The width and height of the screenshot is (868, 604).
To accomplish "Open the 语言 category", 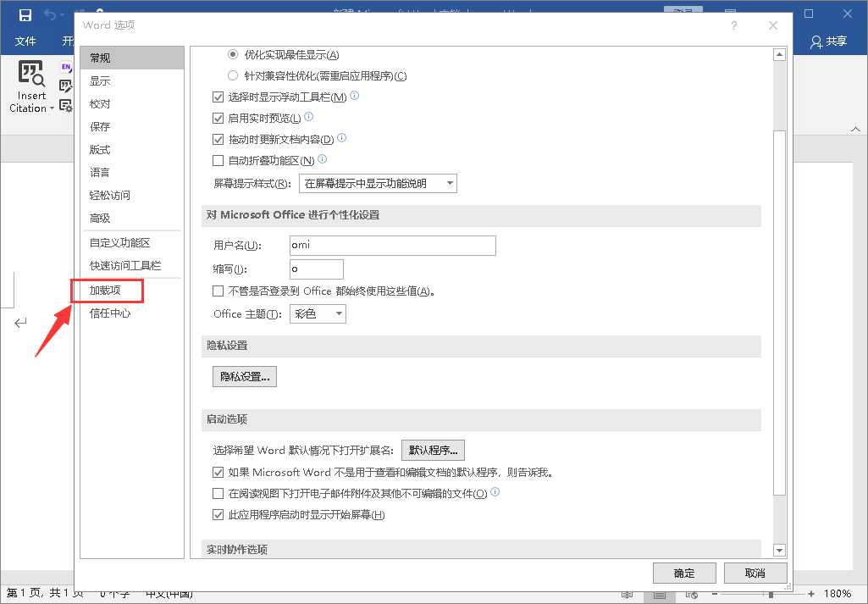I will click(132, 172).
